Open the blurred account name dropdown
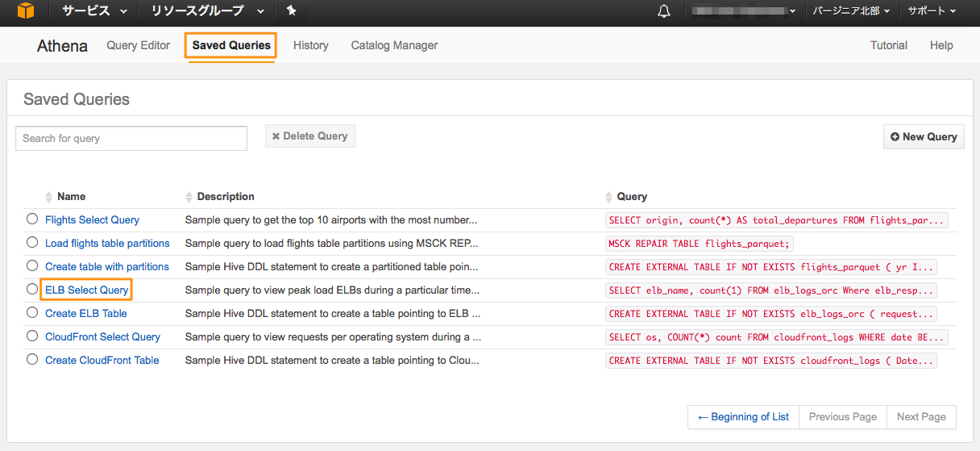Image resolution: width=980 pixels, height=451 pixels. click(x=745, y=11)
